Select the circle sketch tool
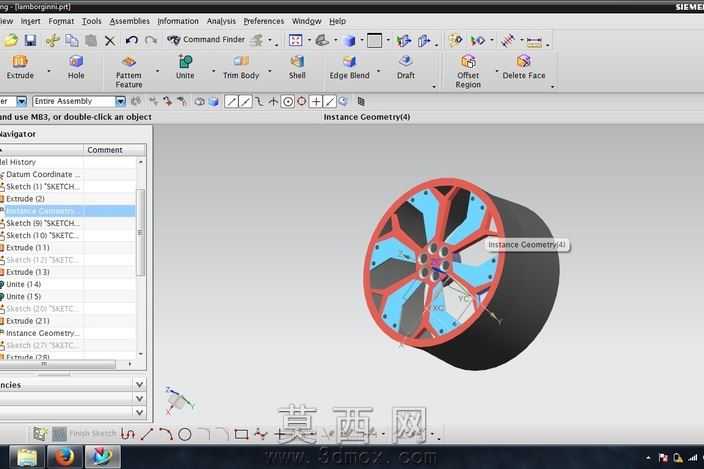This screenshot has width=704, height=469. coord(185,434)
